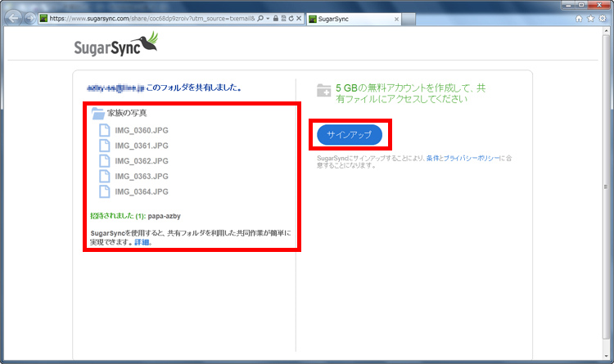Image resolution: width=614 pixels, height=364 pixels.
Task: Click the file icon beside IMG_0362.JPG
Action: tap(105, 160)
